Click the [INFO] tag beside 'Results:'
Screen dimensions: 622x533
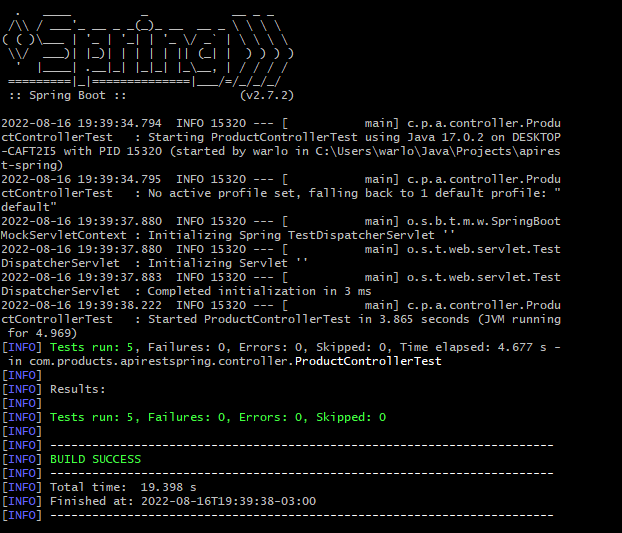(22, 389)
